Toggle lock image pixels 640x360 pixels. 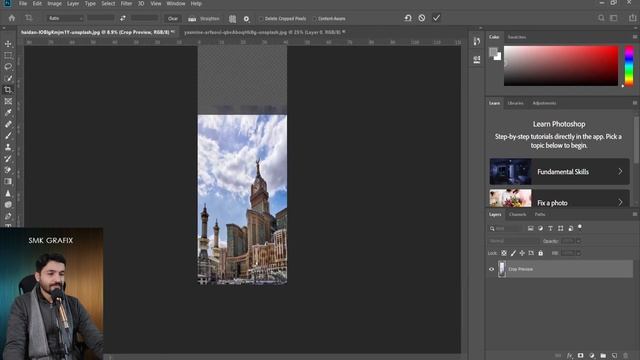513,253
